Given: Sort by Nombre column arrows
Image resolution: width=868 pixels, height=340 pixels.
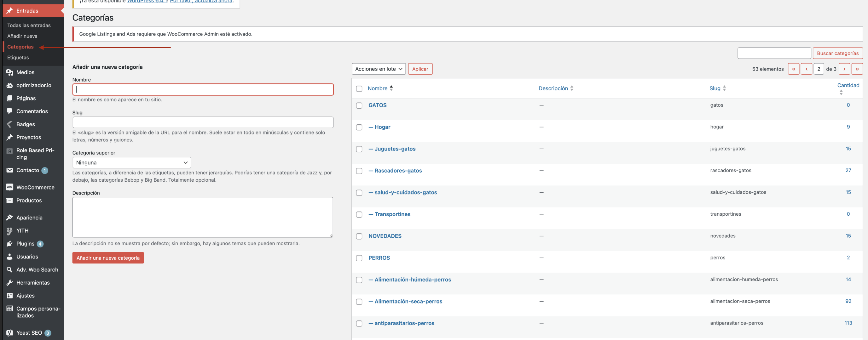Looking at the screenshot, I should (391, 88).
